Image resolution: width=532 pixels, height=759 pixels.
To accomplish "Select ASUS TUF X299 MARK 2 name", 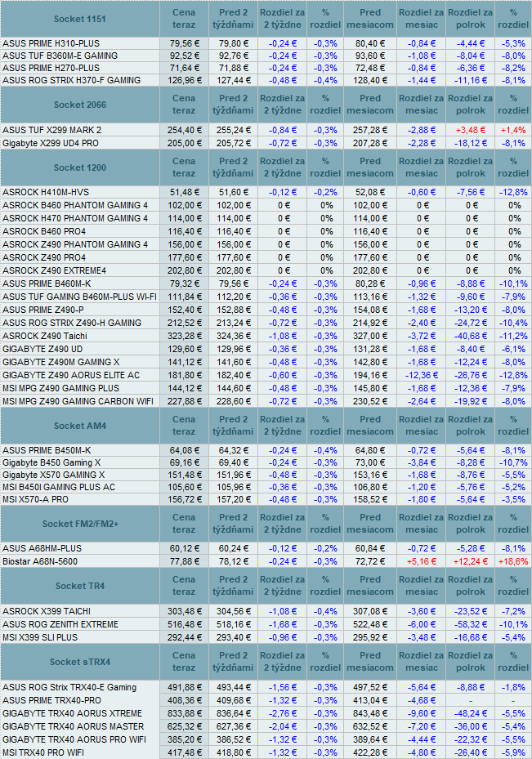I will coord(51,130).
